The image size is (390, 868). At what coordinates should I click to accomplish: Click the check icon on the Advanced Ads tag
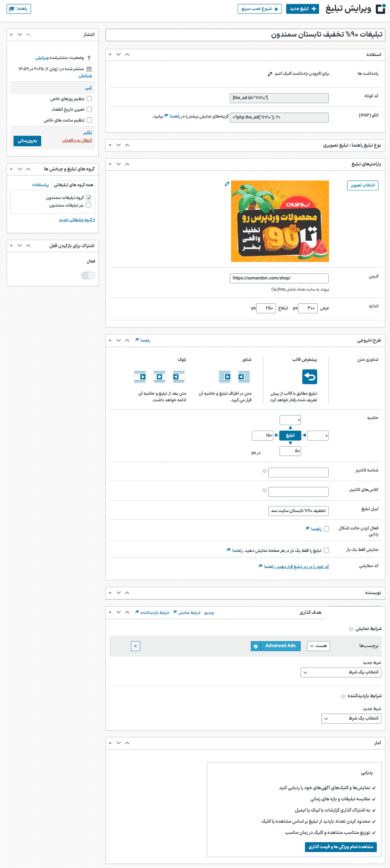click(x=256, y=646)
